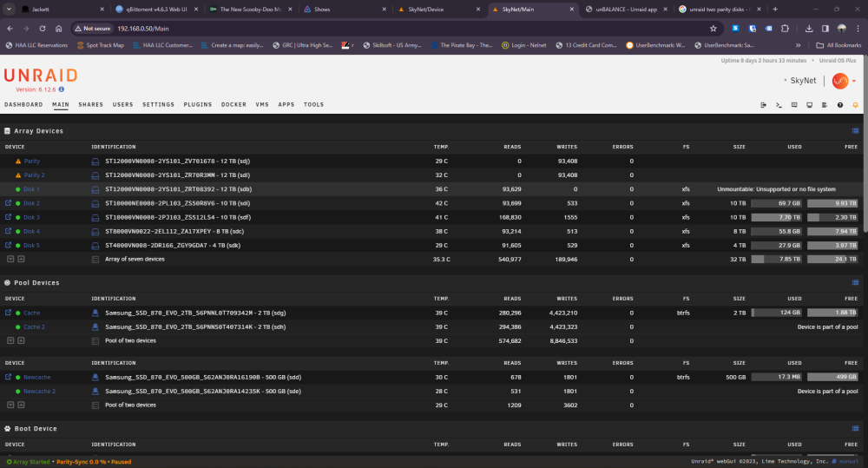Open Cache 2 device link
This screenshot has width=868, height=468.
click(34, 326)
